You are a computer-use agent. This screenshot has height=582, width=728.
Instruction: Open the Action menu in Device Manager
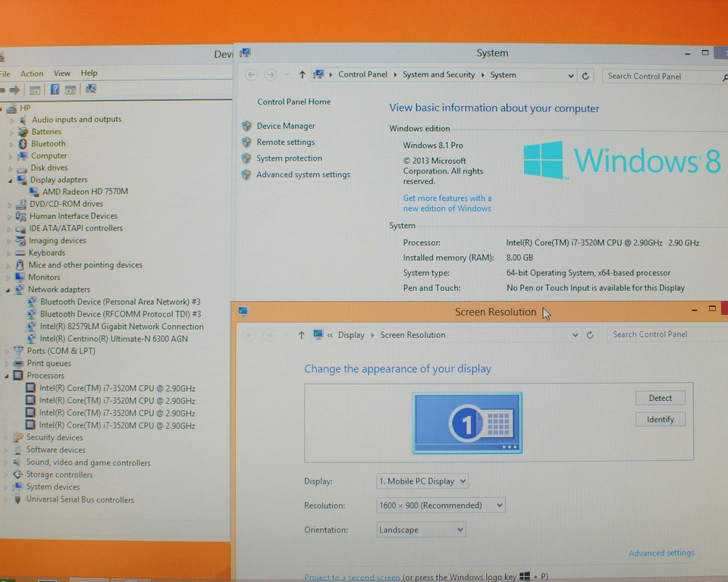32,74
